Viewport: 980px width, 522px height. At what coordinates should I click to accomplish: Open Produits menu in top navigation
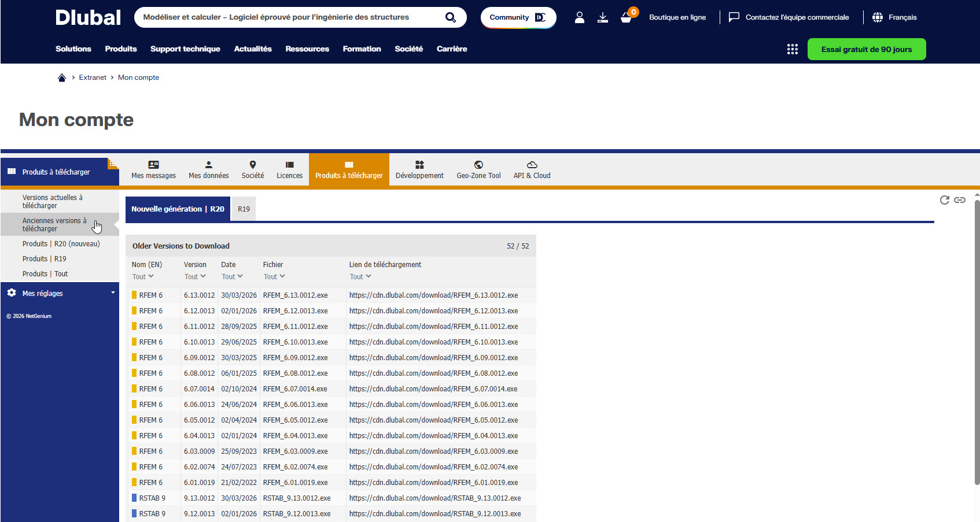coord(121,49)
